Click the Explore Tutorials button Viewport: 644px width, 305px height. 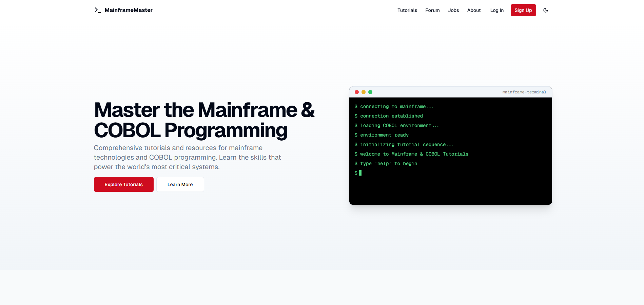coord(124,184)
